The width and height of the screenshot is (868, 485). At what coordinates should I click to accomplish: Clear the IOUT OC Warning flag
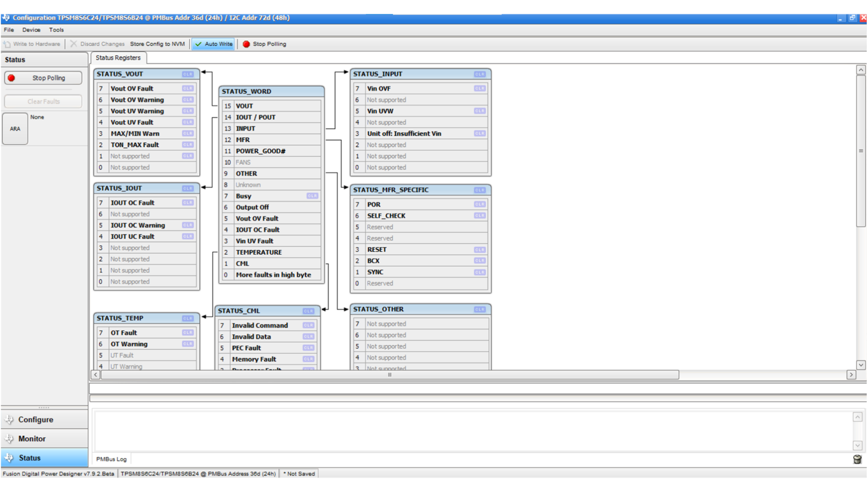tap(188, 225)
